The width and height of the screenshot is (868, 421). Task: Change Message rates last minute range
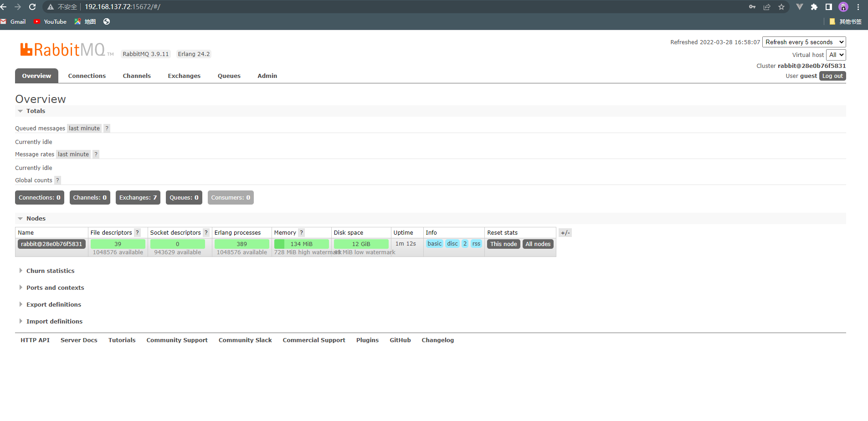[73, 154]
